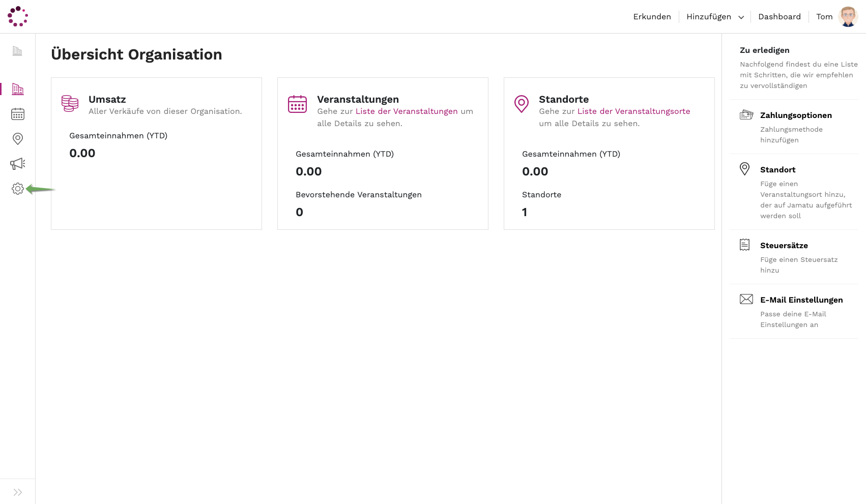Viewport: 866px width, 504px height.
Task: Open the calendar events icon in sidebar
Action: coord(18,114)
